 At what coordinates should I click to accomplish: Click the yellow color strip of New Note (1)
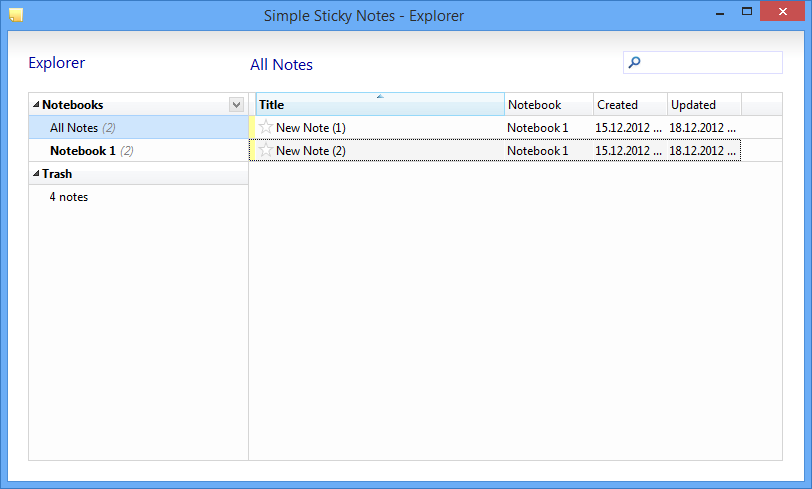coord(252,127)
